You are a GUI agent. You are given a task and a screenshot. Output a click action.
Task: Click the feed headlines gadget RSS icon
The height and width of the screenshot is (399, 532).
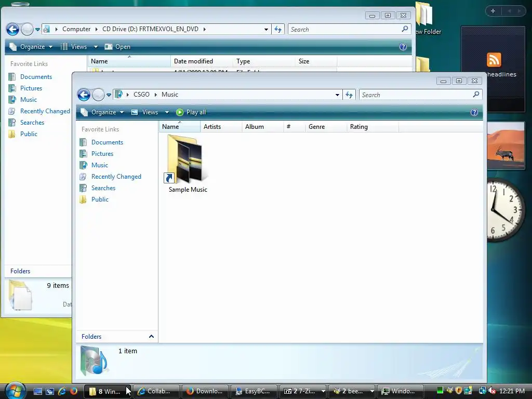pyautogui.click(x=494, y=60)
